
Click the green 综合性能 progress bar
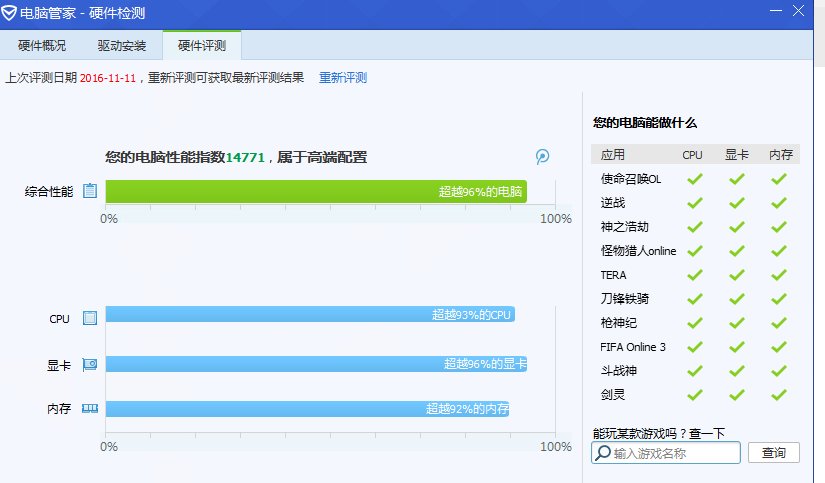(315, 191)
